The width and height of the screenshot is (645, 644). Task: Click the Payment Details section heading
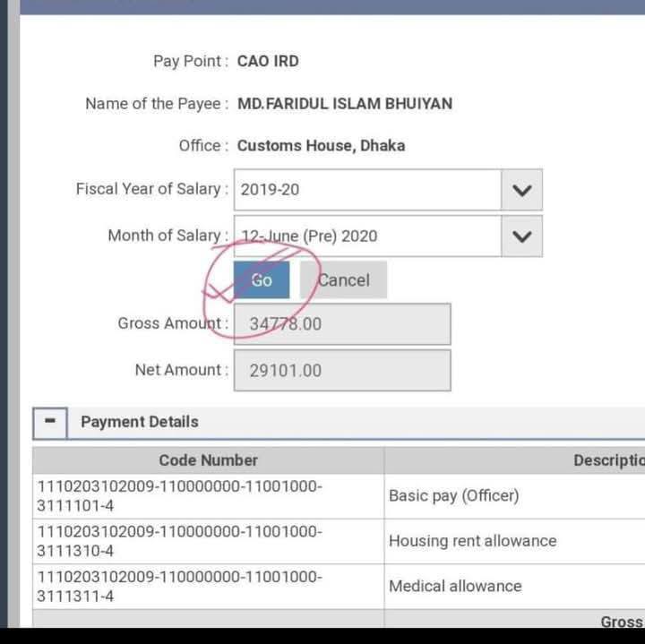pyautogui.click(x=140, y=422)
